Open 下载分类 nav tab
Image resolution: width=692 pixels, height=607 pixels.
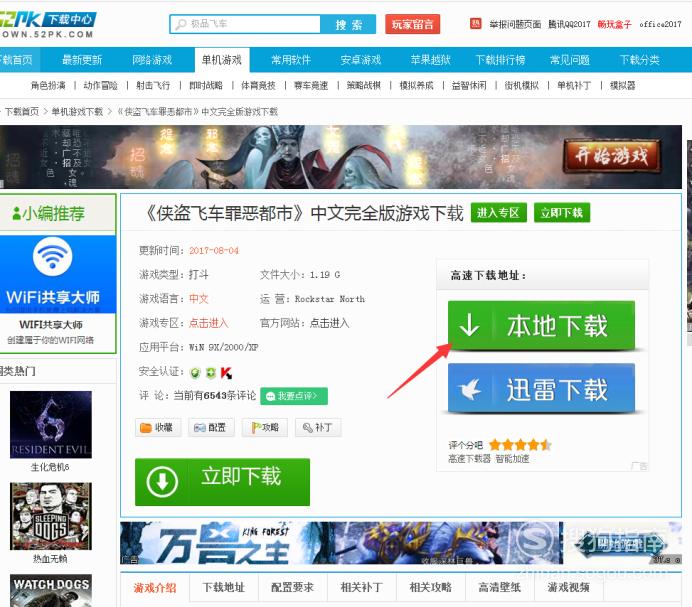[639, 60]
